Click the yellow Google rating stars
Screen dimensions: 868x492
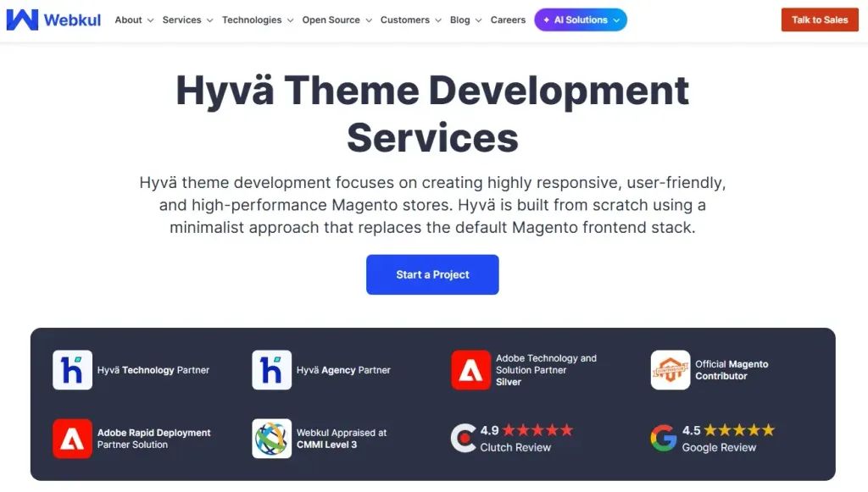[739, 430]
